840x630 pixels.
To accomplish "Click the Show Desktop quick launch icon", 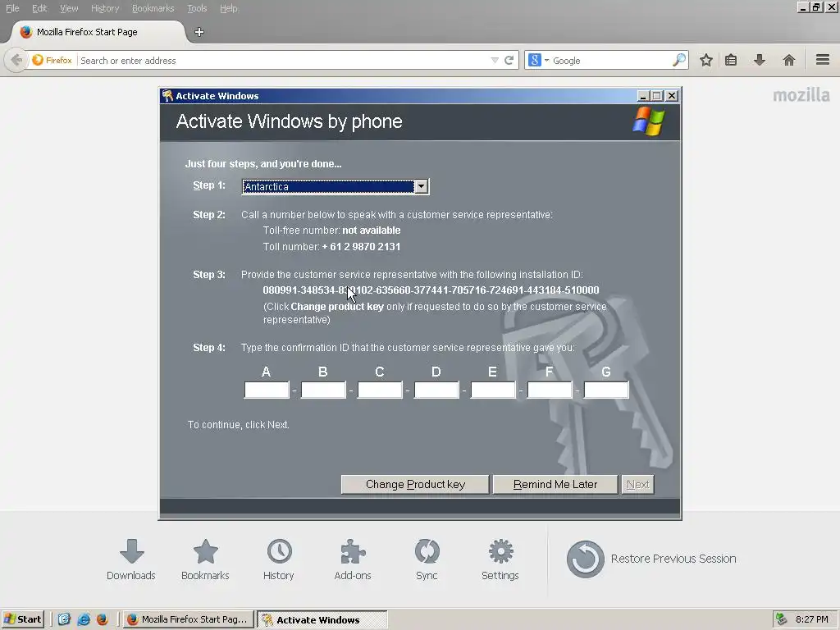I will click(x=64, y=619).
